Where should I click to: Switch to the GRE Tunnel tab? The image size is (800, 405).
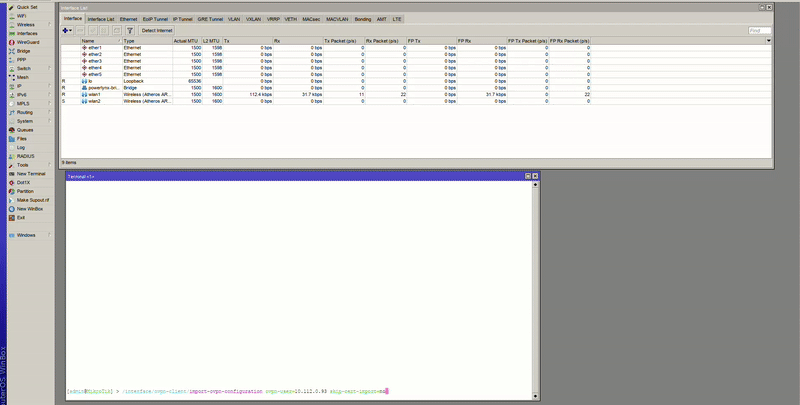[x=210, y=19]
